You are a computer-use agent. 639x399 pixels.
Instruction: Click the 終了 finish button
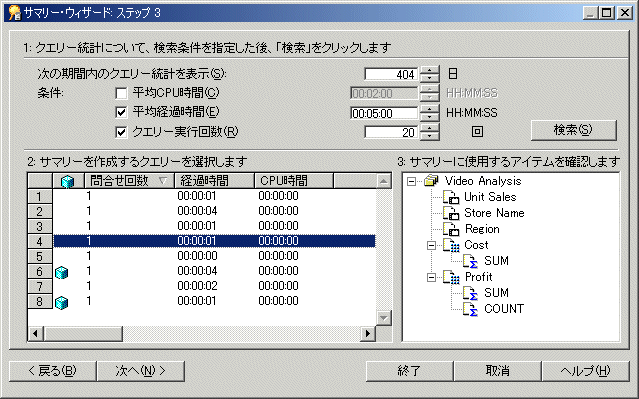pos(409,370)
